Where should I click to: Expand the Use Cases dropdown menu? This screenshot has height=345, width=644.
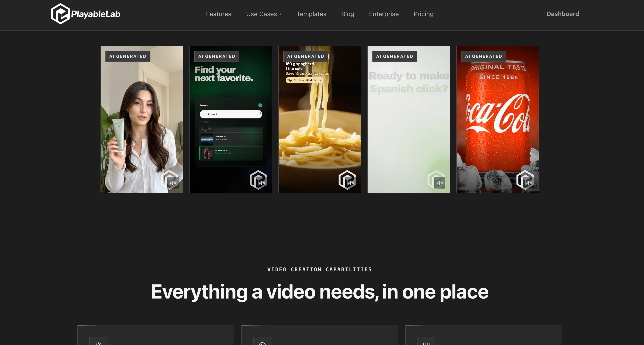tap(264, 14)
